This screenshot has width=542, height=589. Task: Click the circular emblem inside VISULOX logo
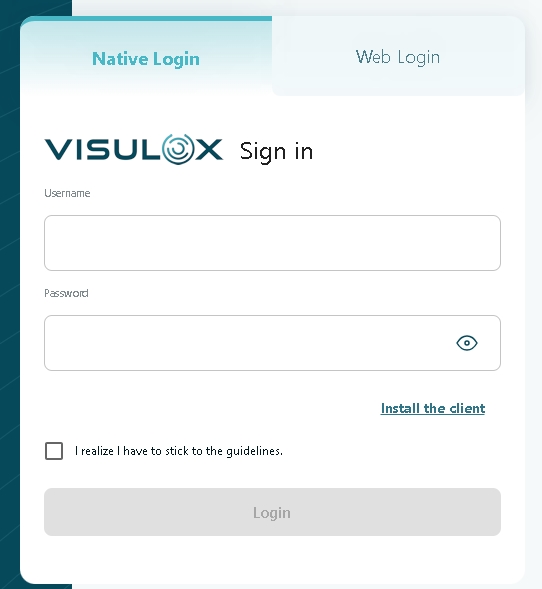tap(178, 149)
